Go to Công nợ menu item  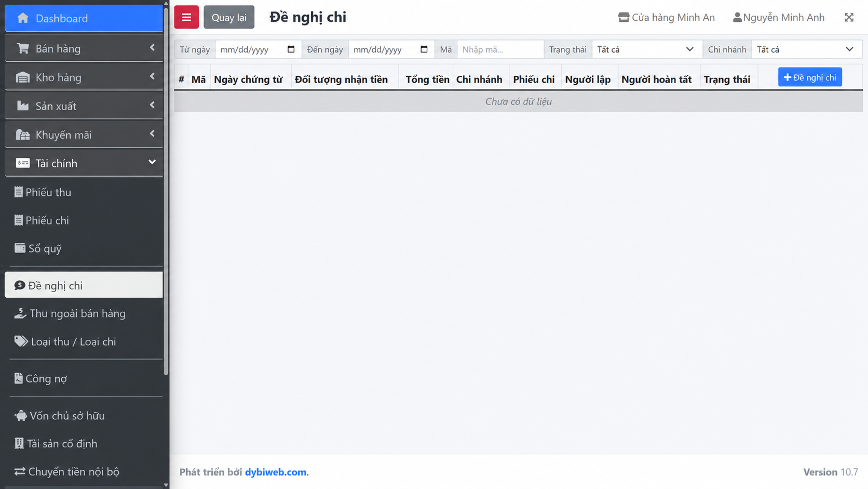point(84,378)
